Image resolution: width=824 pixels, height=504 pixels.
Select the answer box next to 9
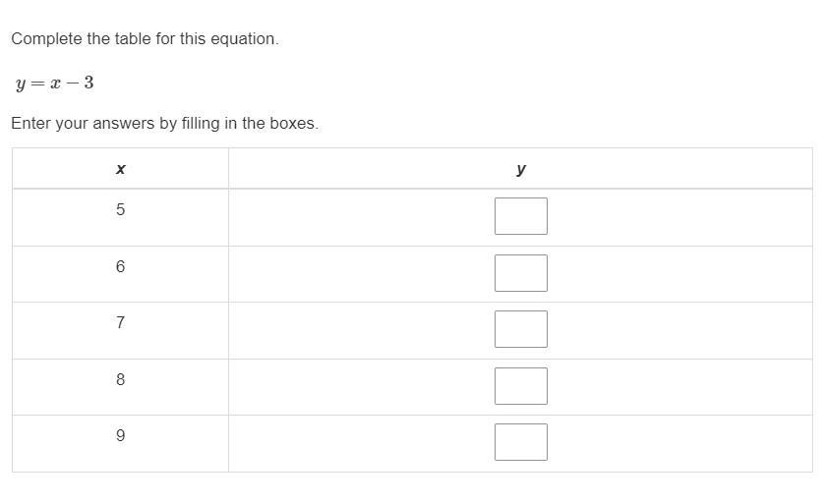coord(520,442)
